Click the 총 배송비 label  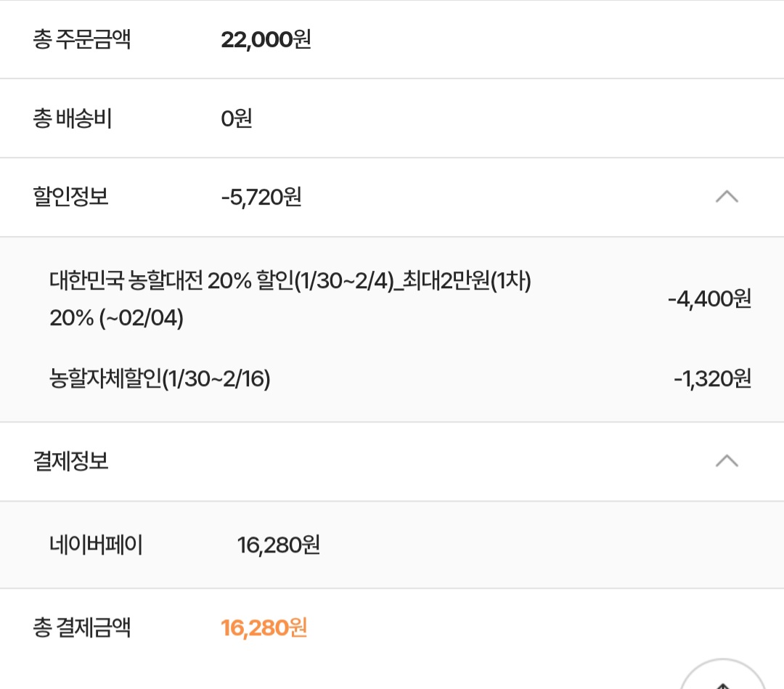[72, 118]
